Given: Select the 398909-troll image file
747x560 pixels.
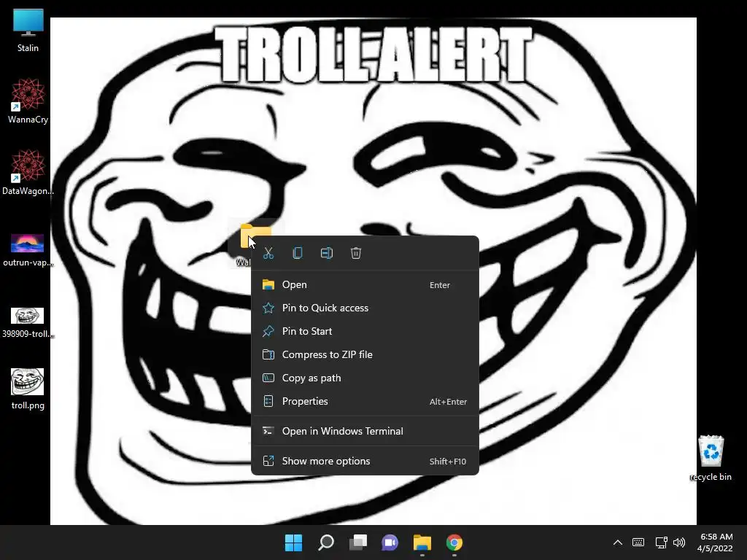Looking at the screenshot, I should coord(28,322).
